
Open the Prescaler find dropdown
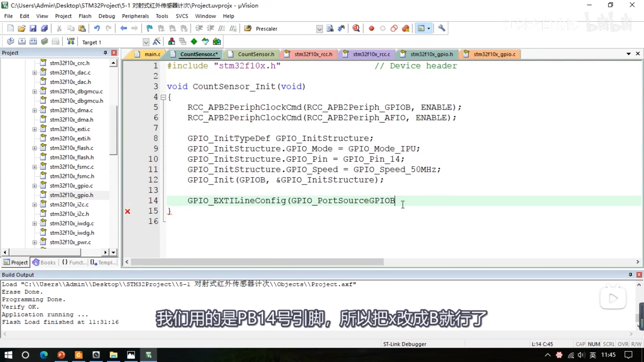(319, 29)
